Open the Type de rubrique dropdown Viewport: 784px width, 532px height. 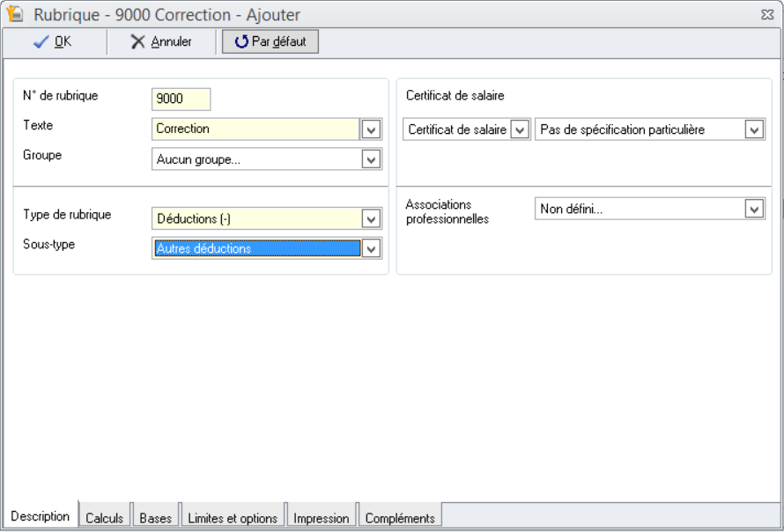pyautogui.click(x=372, y=218)
